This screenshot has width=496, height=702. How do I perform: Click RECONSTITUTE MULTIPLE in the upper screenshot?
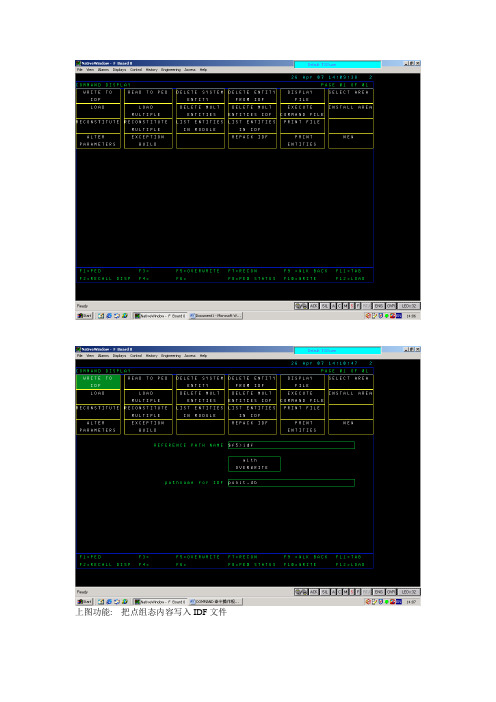(x=148, y=126)
